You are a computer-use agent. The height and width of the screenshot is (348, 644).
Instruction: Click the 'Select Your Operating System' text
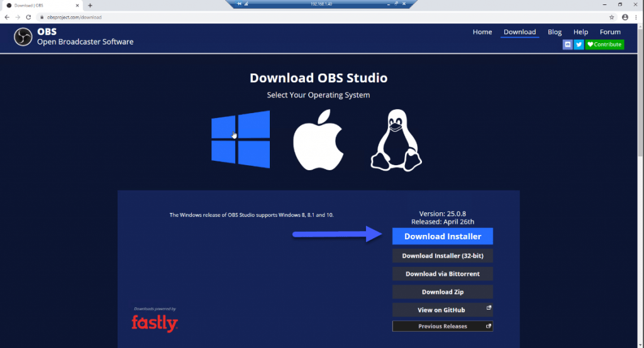tap(318, 95)
